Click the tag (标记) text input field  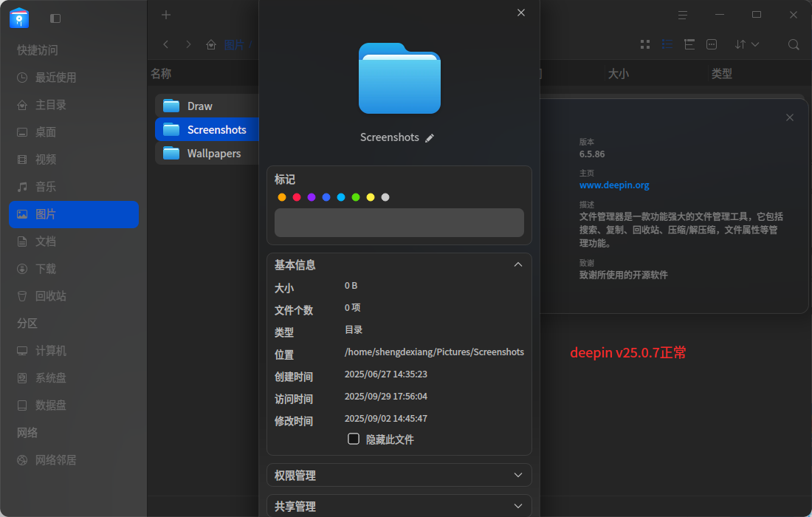399,223
